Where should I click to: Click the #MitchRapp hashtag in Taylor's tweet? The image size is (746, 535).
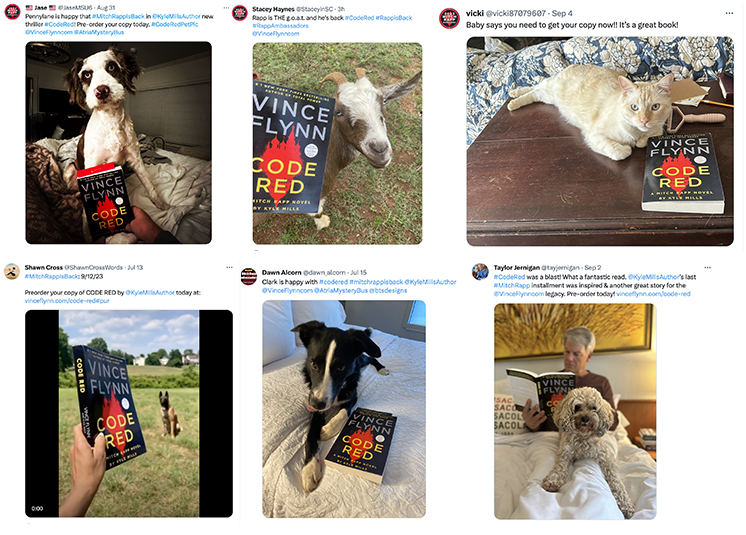pos(511,285)
